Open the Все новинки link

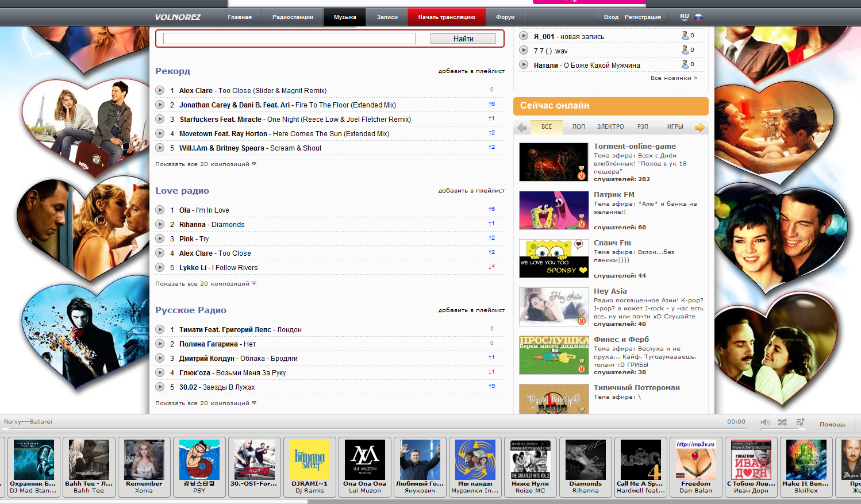[x=674, y=78]
